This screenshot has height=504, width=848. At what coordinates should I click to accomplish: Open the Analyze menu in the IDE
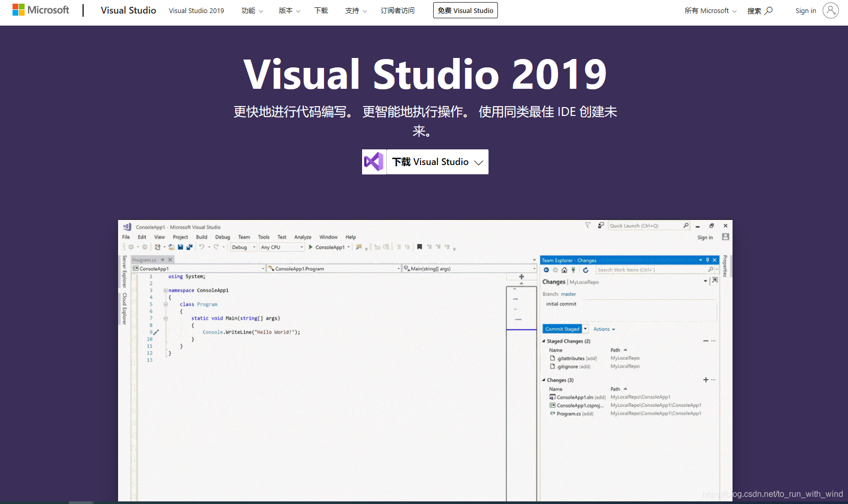tap(303, 237)
